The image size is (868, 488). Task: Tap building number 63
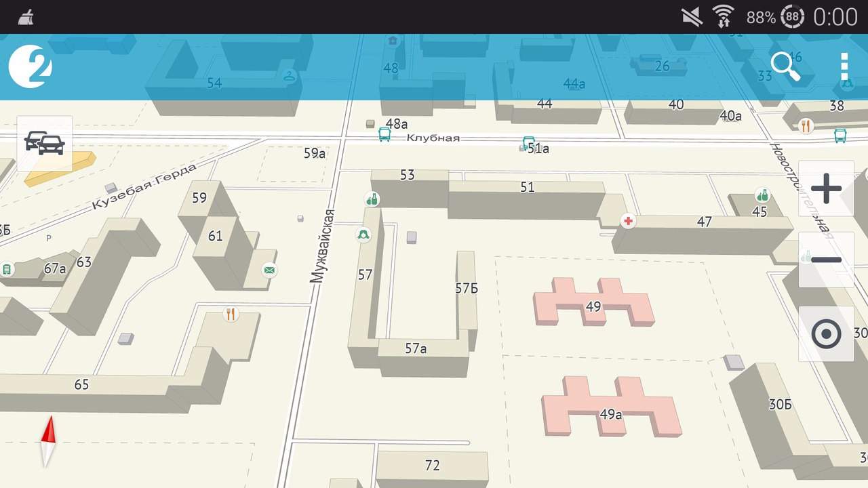click(x=83, y=262)
